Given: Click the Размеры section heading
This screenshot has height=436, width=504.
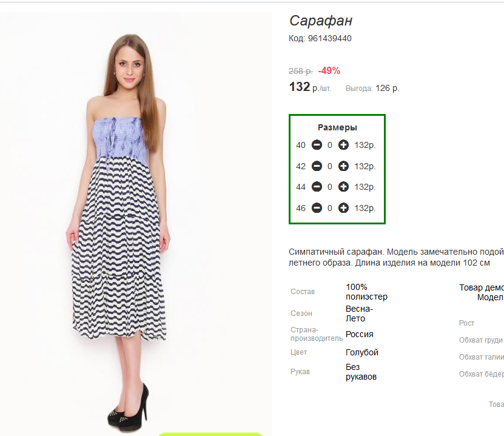Looking at the screenshot, I should 337,127.
